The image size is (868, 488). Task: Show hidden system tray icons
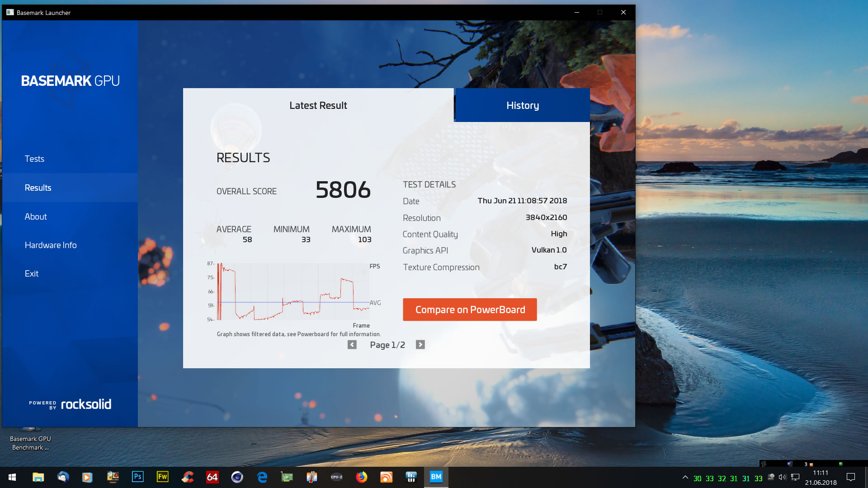(685, 477)
